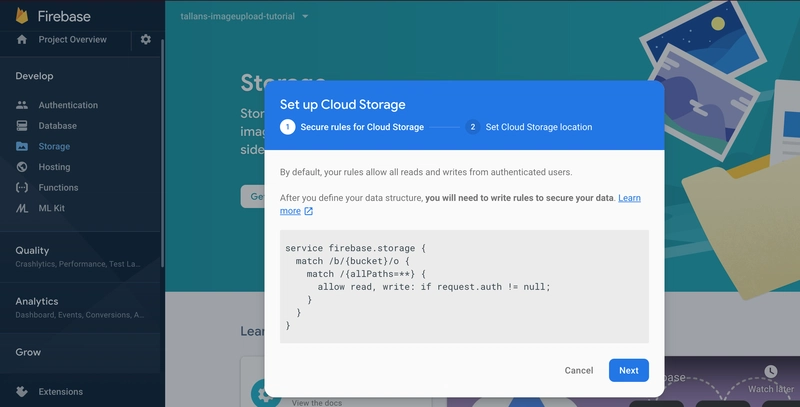Open Extensions in the sidebar

coord(60,392)
